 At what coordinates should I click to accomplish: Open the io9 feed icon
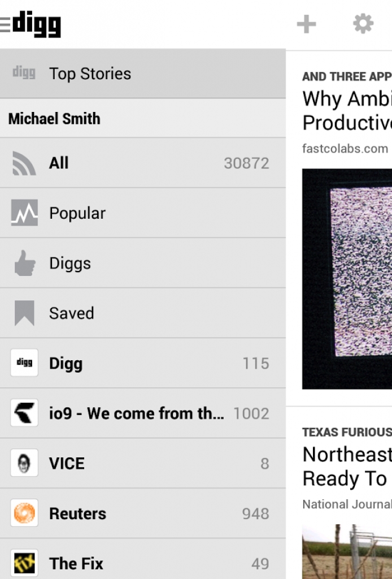[24, 413]
